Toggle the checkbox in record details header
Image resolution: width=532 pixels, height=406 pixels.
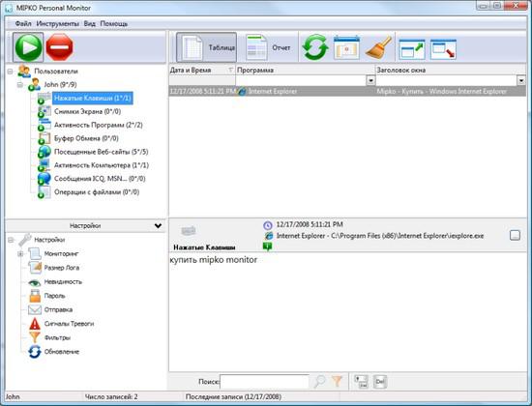pos(515,235)
